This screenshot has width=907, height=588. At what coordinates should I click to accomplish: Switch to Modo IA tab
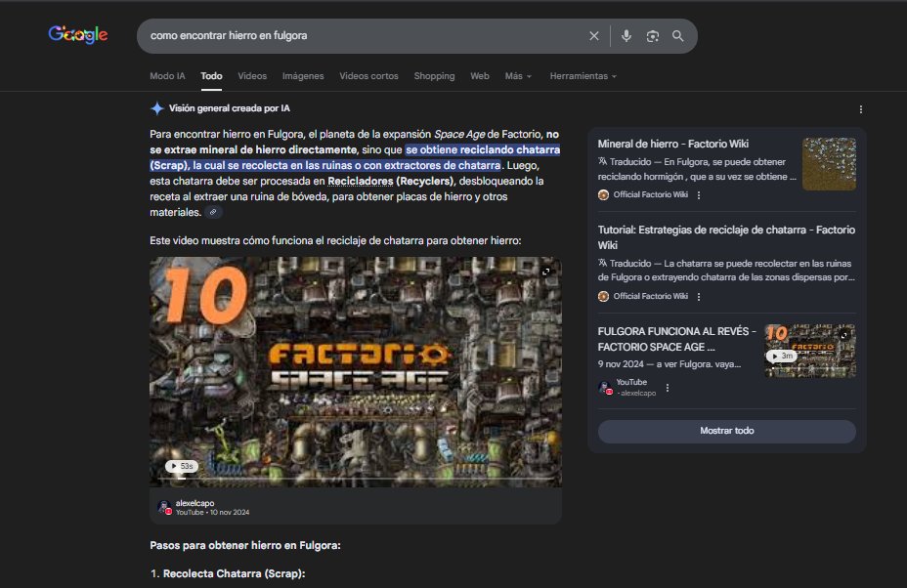[x=167, y=76]
